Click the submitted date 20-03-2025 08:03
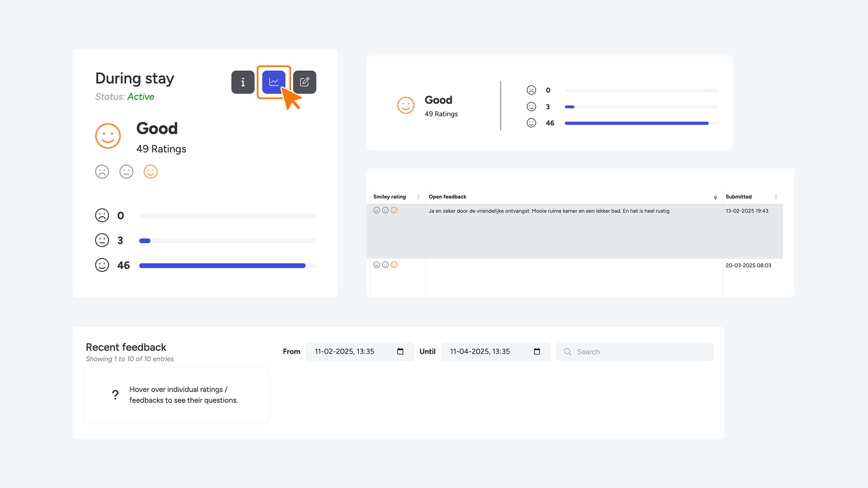 pos(748,266)
